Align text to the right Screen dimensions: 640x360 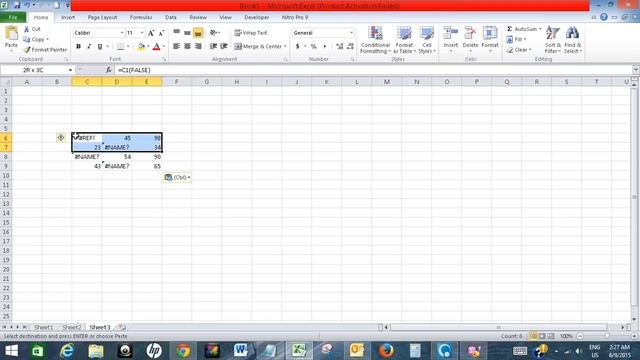pyautogui.click(x=198, y=46)
